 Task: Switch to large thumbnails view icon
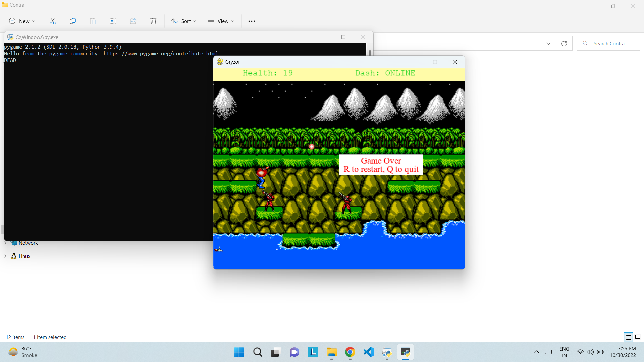click(x=638, y=337)
